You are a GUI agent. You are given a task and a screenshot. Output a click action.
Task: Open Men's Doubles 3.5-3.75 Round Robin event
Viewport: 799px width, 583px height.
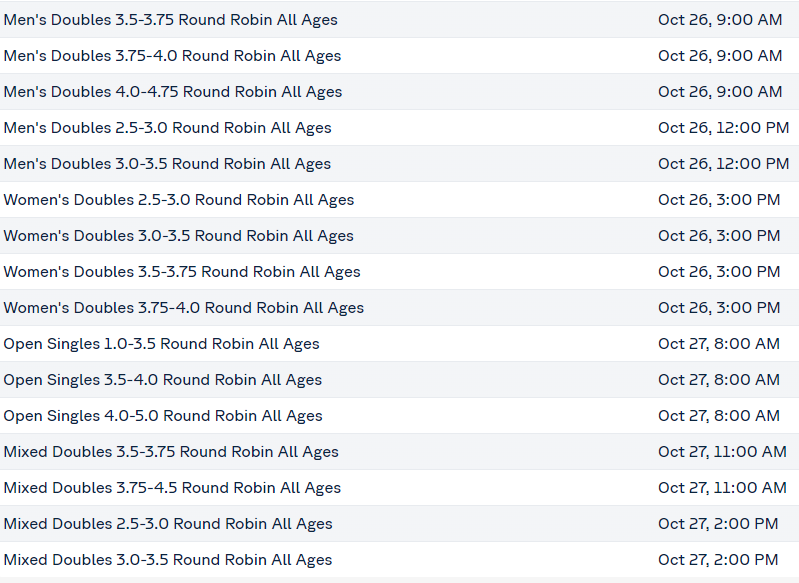170,20
